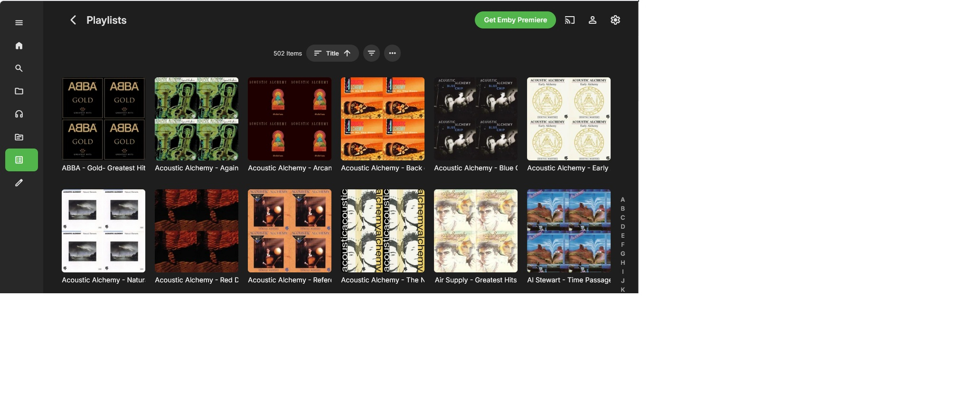The height and width of the screenshot is (410, 980).
Task: Open the Acoustic Alchemy The N cover
Action: click(x=383, y=231)
